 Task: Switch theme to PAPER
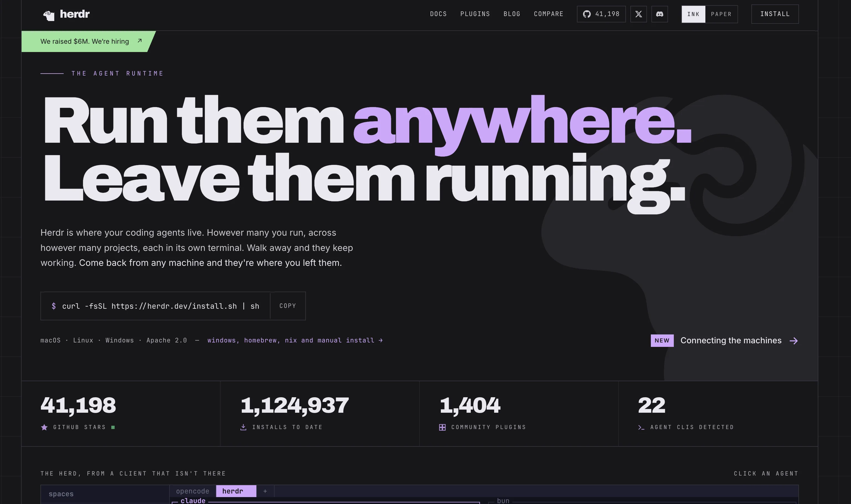coord(721,14)
